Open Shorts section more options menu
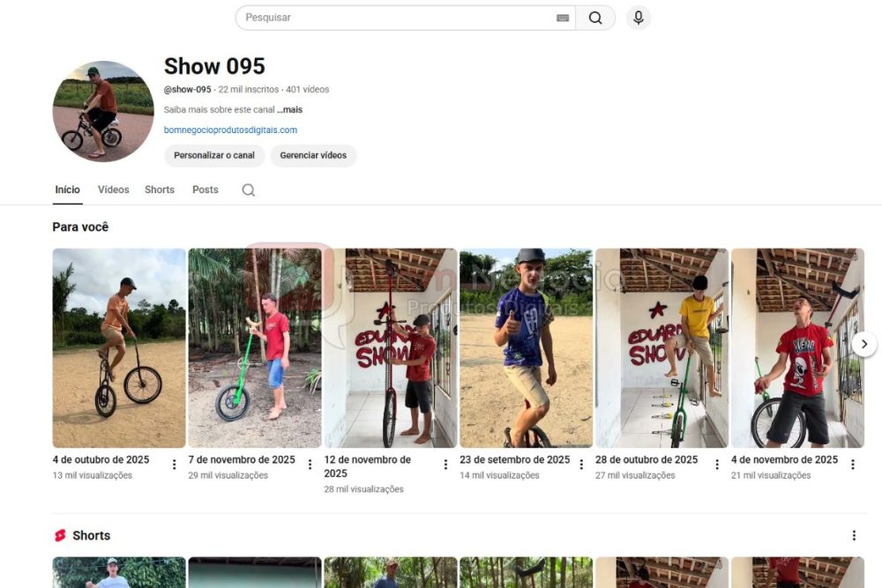 click(x=853, y=535)
